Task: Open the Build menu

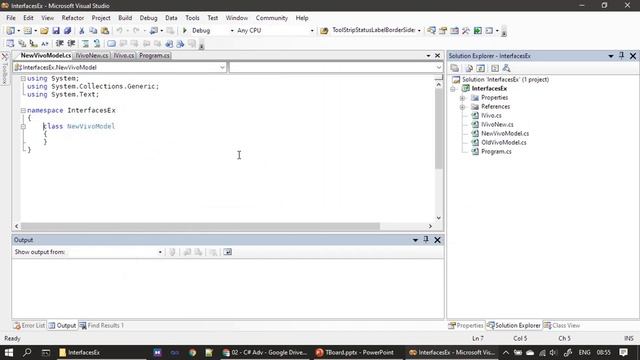Action: coord(125,18)
